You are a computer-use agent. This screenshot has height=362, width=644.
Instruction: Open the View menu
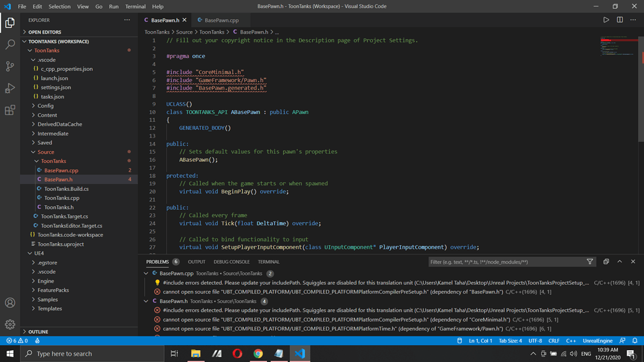(83, 6)
